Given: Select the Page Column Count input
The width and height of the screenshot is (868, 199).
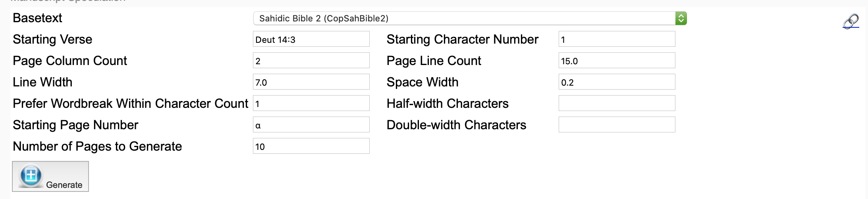Looking at the screenshot, I should 311,61.
